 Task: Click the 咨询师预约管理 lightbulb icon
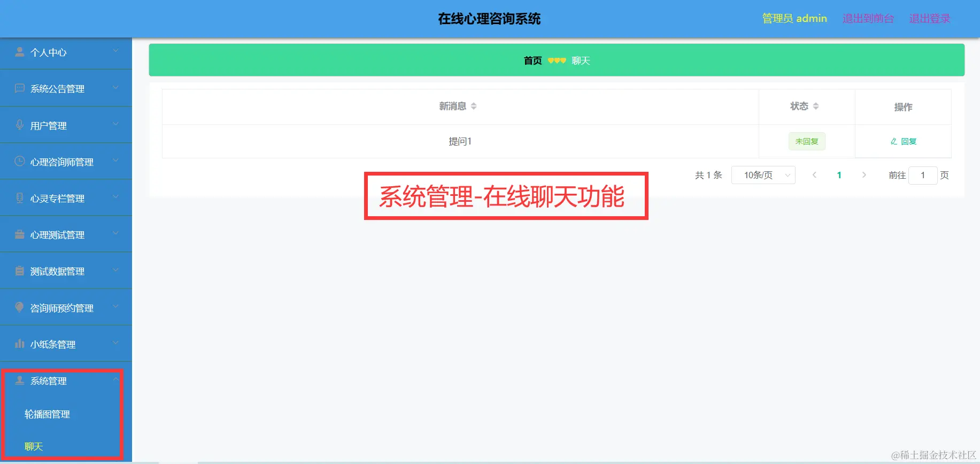(20, 307)
